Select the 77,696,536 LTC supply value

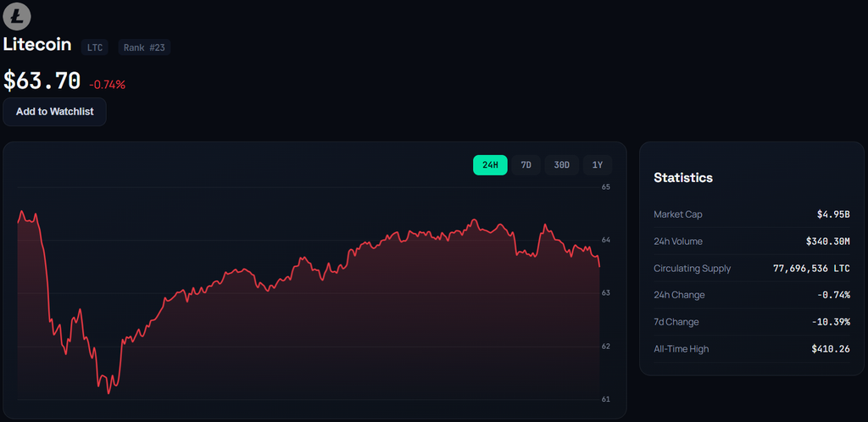[811, 269]
